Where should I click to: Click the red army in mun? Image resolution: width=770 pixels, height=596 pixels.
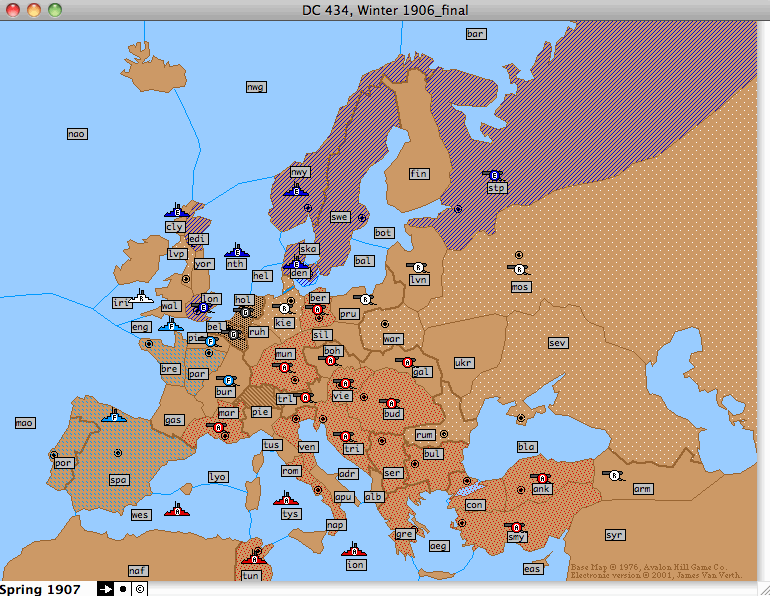pos(283,367)
